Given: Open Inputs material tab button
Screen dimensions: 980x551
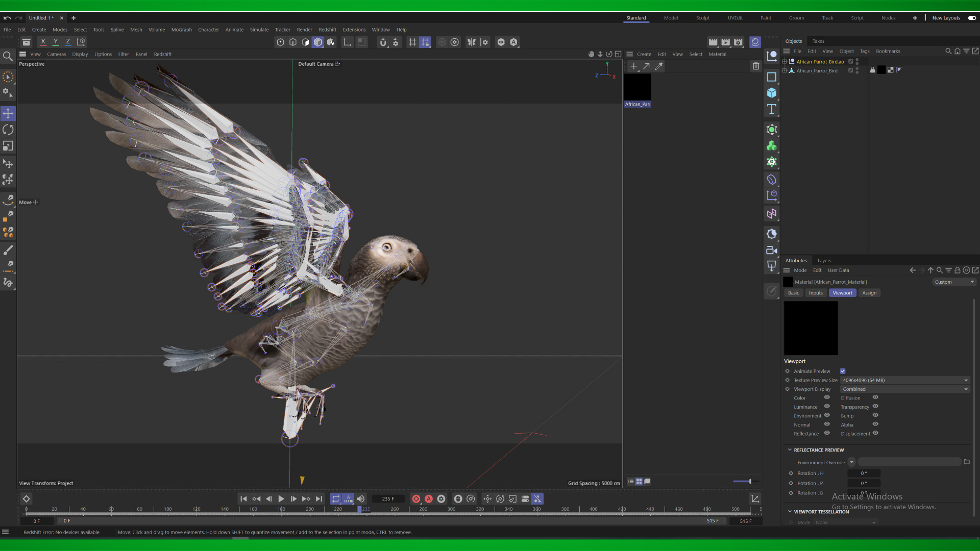Looking at the screenshot, I should (x=816, y=293).
